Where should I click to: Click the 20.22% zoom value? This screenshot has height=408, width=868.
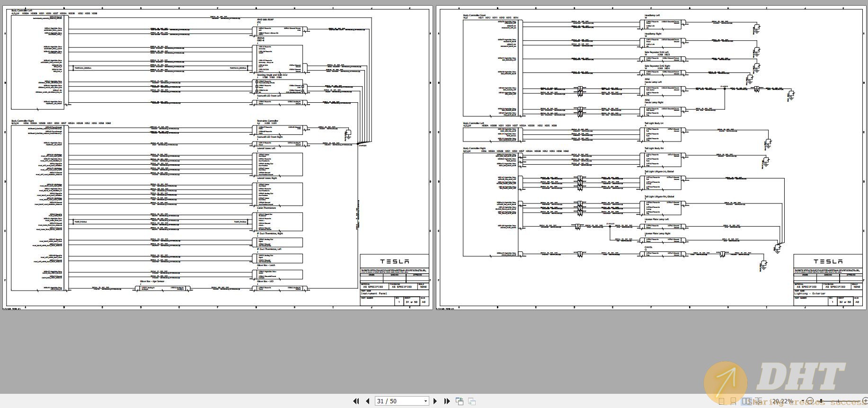[x=782, y=401]
